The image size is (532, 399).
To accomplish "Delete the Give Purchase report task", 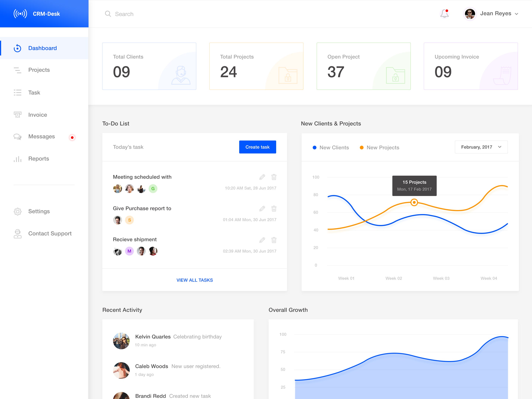I will (274, 209).
